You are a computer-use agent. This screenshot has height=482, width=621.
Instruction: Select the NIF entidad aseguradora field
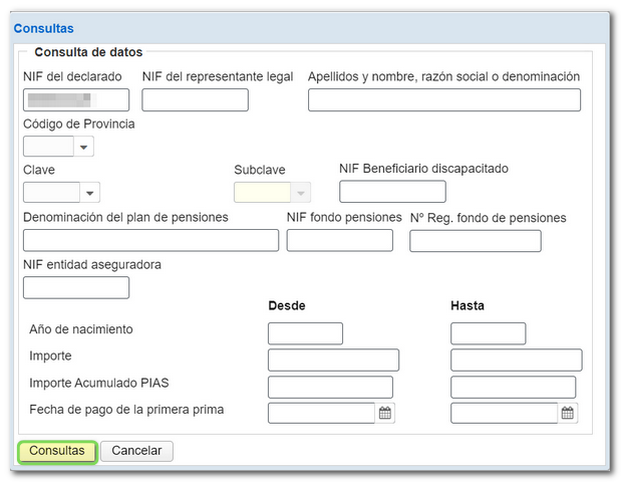(x=76, y=288)
